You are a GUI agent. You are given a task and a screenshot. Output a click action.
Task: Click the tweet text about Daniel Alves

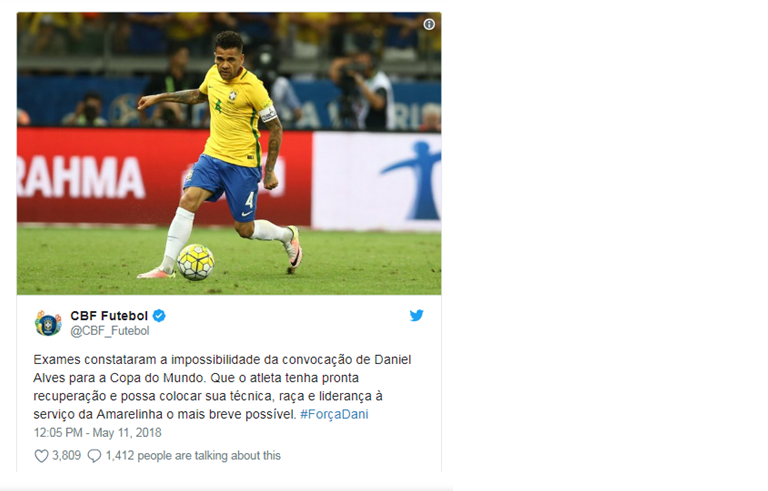coord(222,387)
